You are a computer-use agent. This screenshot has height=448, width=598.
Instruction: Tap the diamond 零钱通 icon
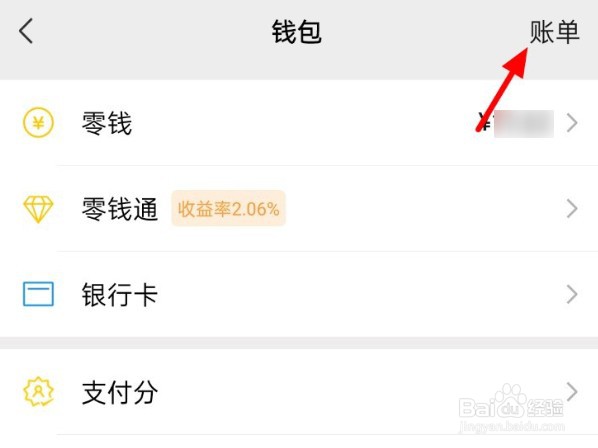(x=38, y=209)
